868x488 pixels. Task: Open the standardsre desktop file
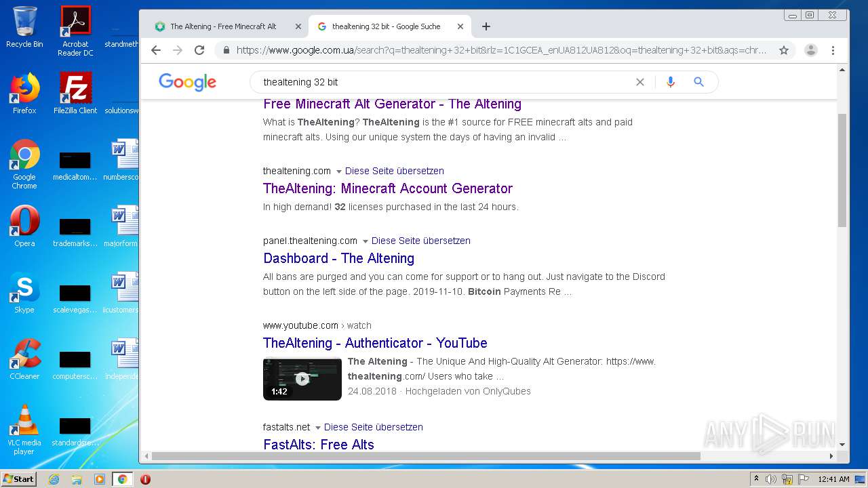tap(75, 431)
